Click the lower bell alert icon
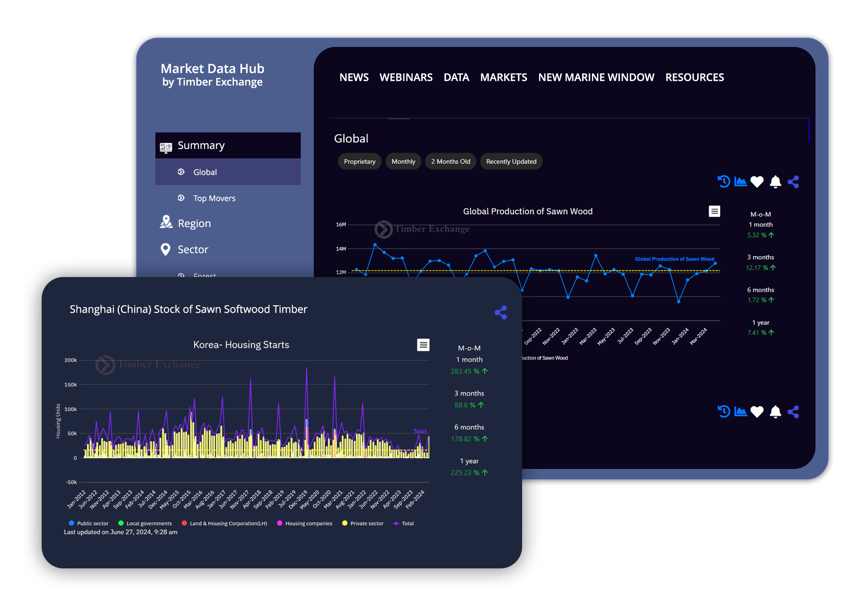This screenshot has width=868, height=604. click(x=775, y=411)
